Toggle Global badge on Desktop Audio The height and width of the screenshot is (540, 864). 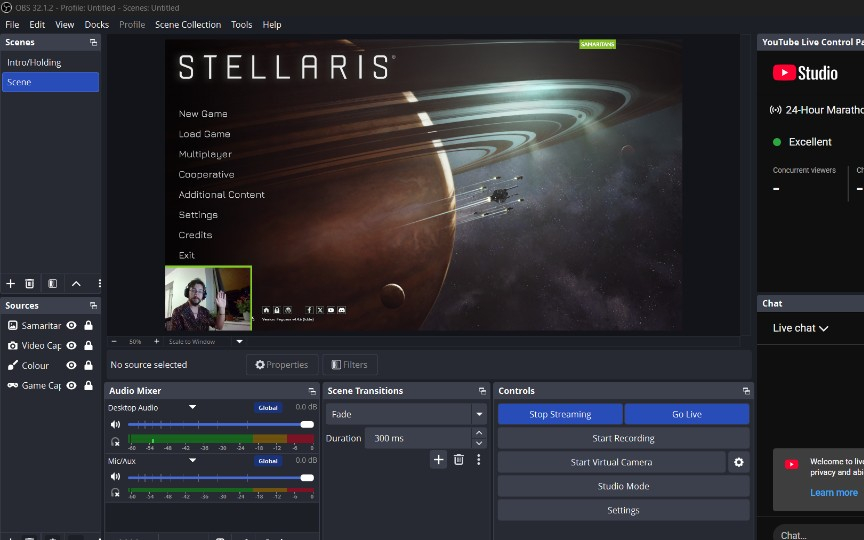(268, 408)
